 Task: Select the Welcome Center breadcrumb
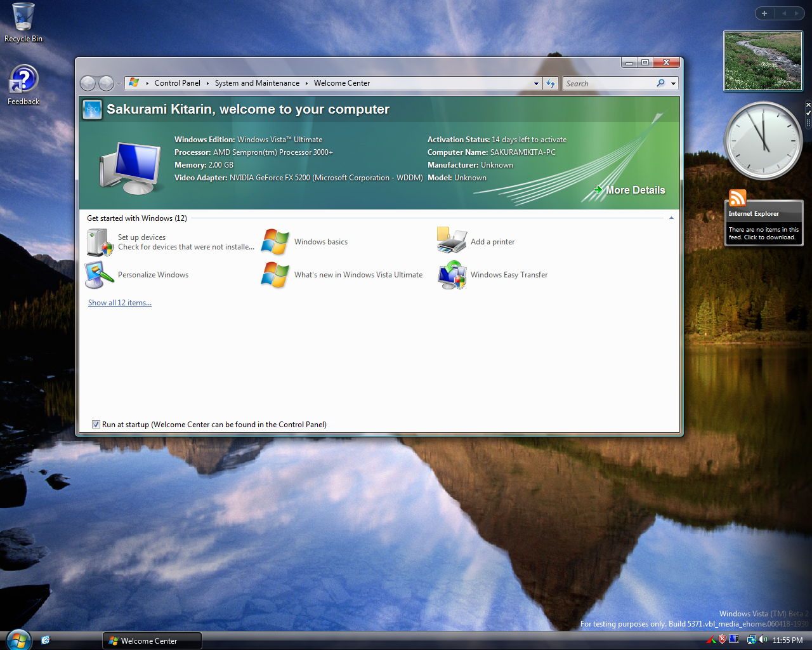point(342,83)
